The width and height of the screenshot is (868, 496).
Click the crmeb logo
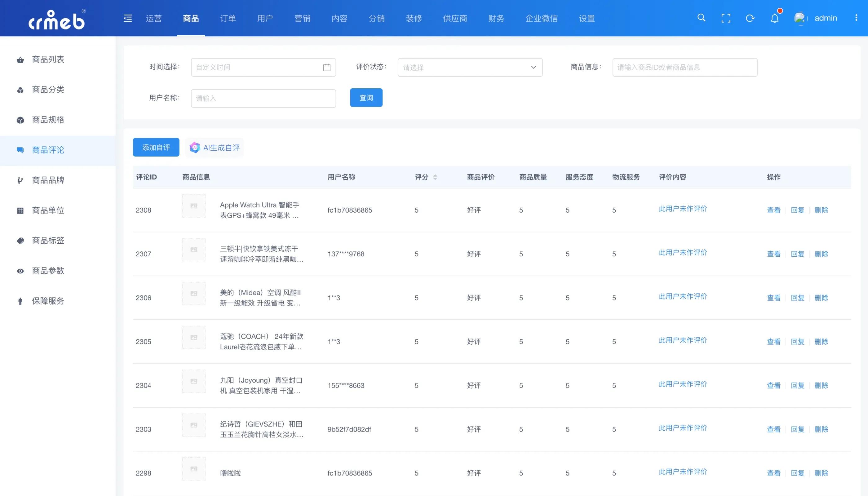point(57,20)
